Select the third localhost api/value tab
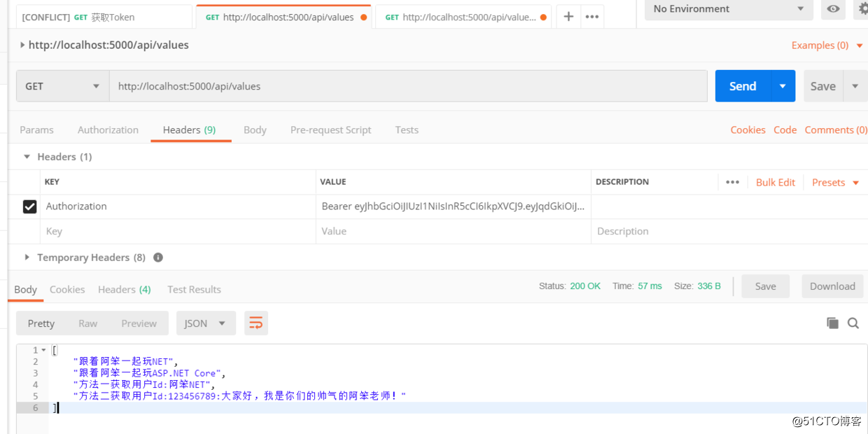This screenshot has height=434, width=868. click(463, 17)
